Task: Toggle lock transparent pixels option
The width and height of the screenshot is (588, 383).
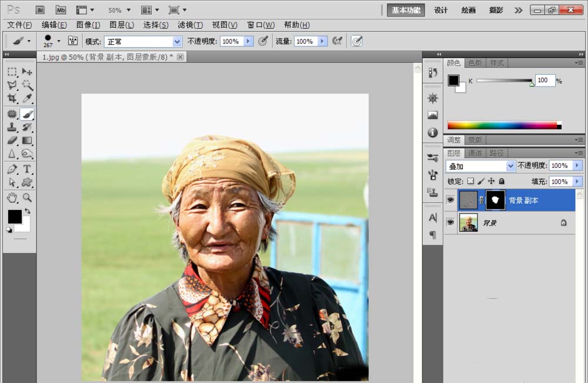Action: point(470,182)
